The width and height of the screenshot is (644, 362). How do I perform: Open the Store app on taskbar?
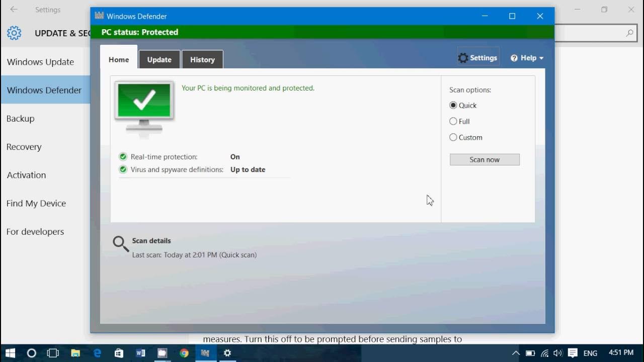(x=119, y=353)
